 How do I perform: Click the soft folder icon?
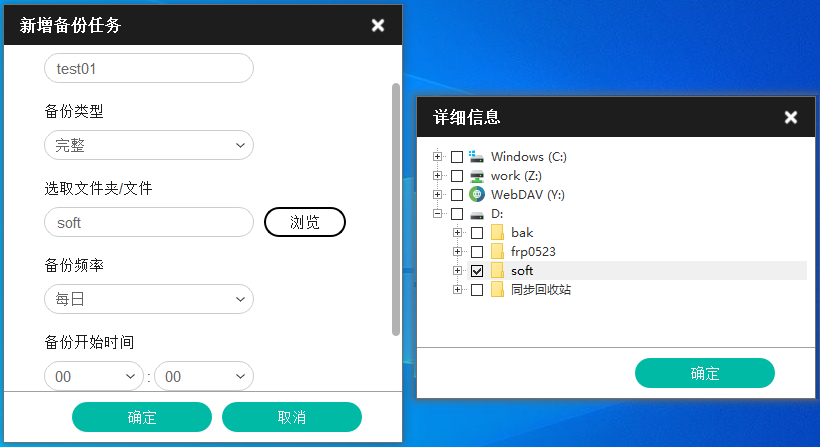tap(497, 270)
